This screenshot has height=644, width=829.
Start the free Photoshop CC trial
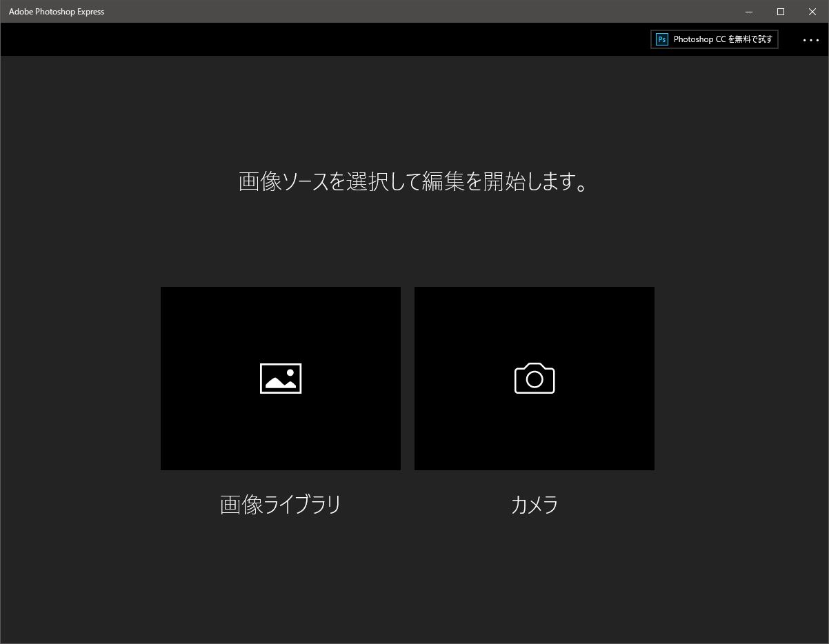[714, 39]
